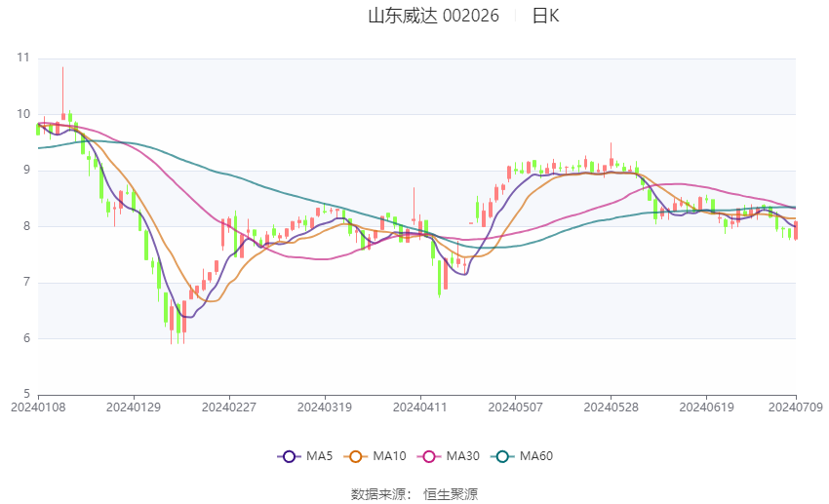Click the x-axis date label 20240507
The width and height of the screenshot is (829, 504).
[516, 407]
